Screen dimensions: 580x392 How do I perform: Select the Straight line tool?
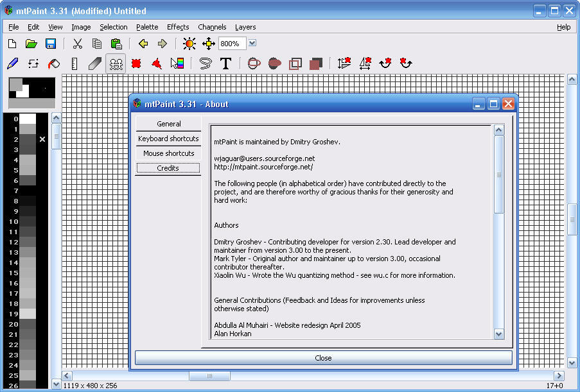(x=75, y=64)
